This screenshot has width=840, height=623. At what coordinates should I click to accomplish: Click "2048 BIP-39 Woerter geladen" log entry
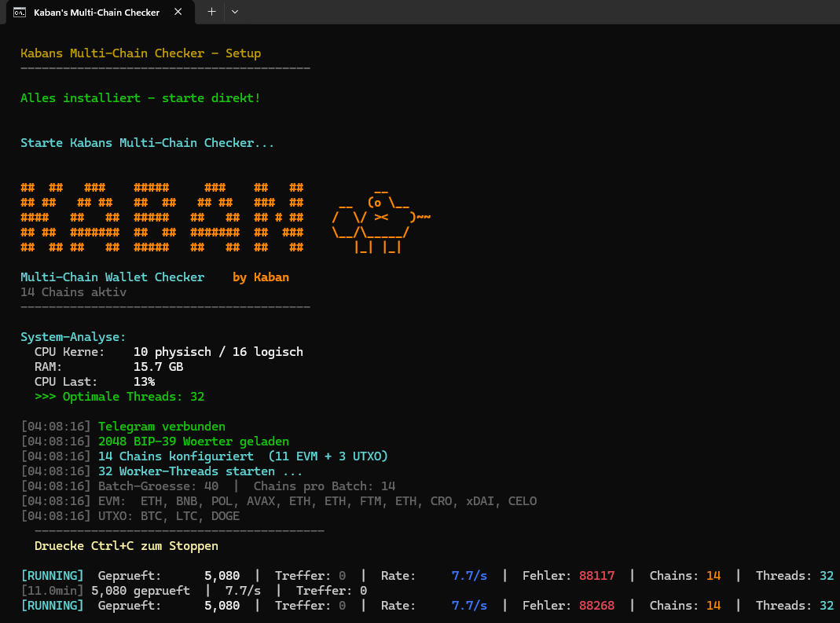pyautogui.click(x=193, y=442)
